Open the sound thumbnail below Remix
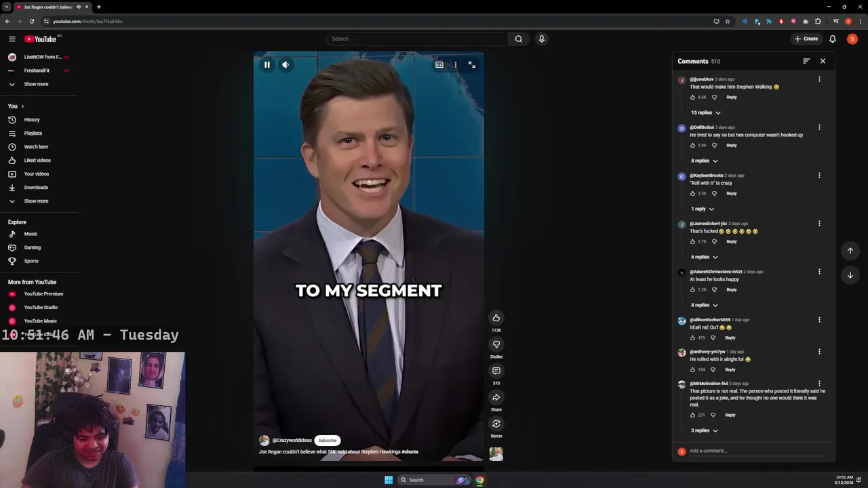 tap(496, 454)
